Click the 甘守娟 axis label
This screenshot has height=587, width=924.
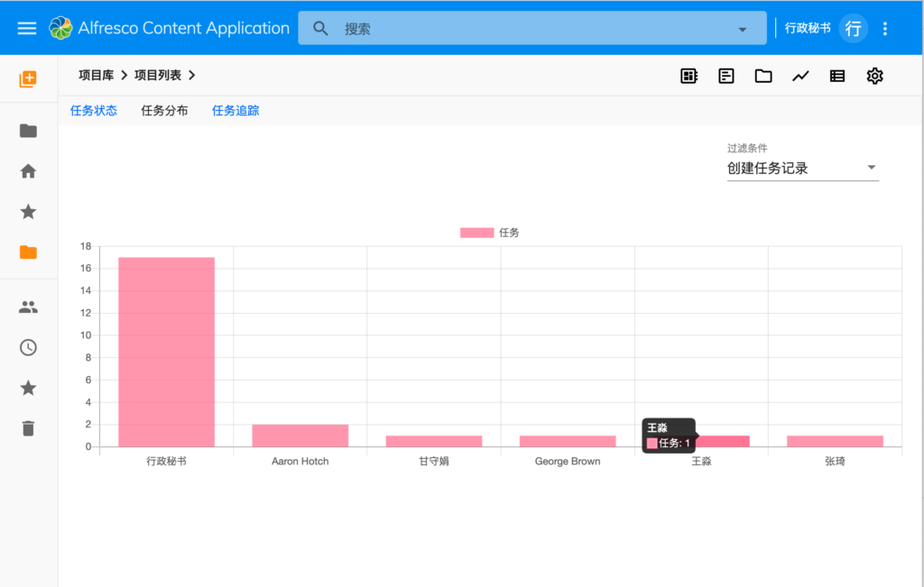click(434, 462)
